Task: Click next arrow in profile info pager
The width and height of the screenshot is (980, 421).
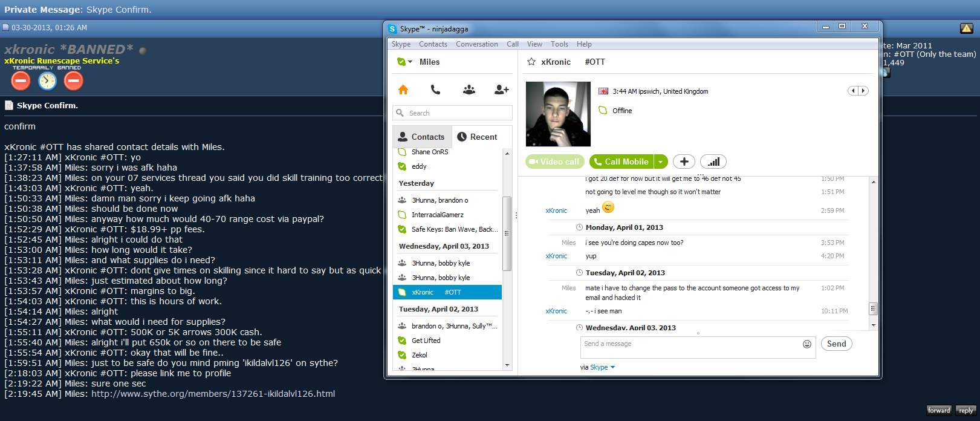Action: tap(863, 91)
